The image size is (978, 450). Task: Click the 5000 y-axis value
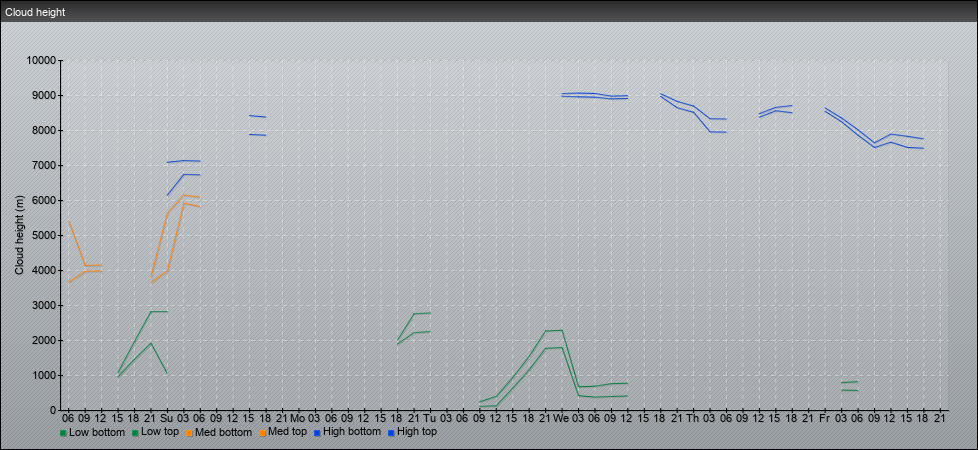(44, 235)
